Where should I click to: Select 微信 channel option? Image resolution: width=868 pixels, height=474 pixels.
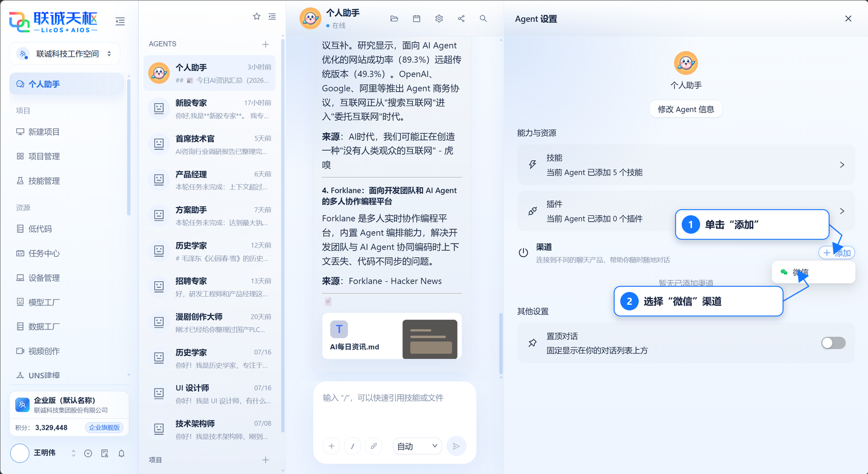[x=813, y=272]
